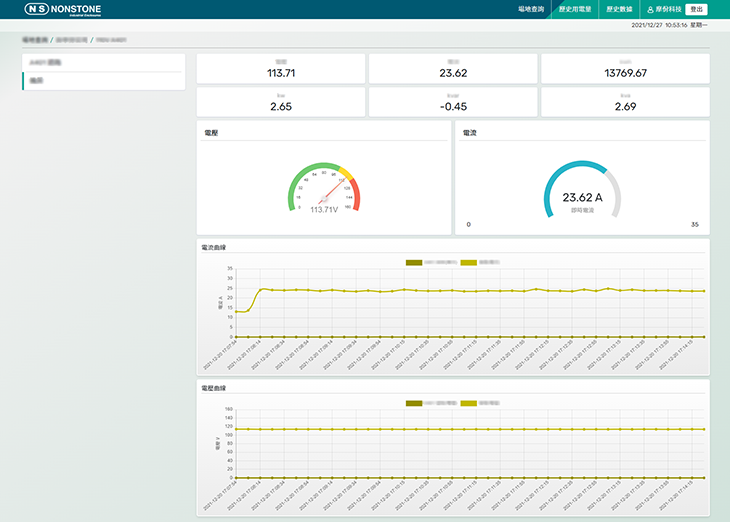
Task: Open the 歷史用電量 tab in header
Action: point(575,9)
